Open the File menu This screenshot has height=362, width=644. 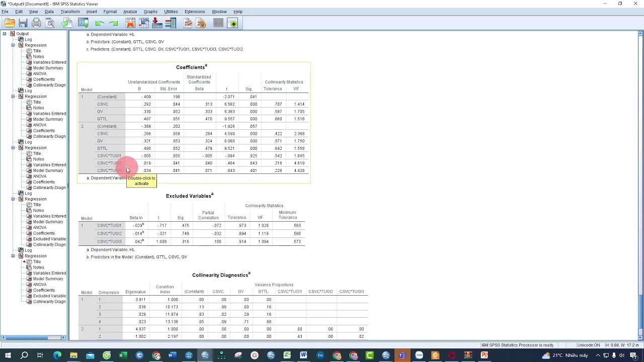5,12
